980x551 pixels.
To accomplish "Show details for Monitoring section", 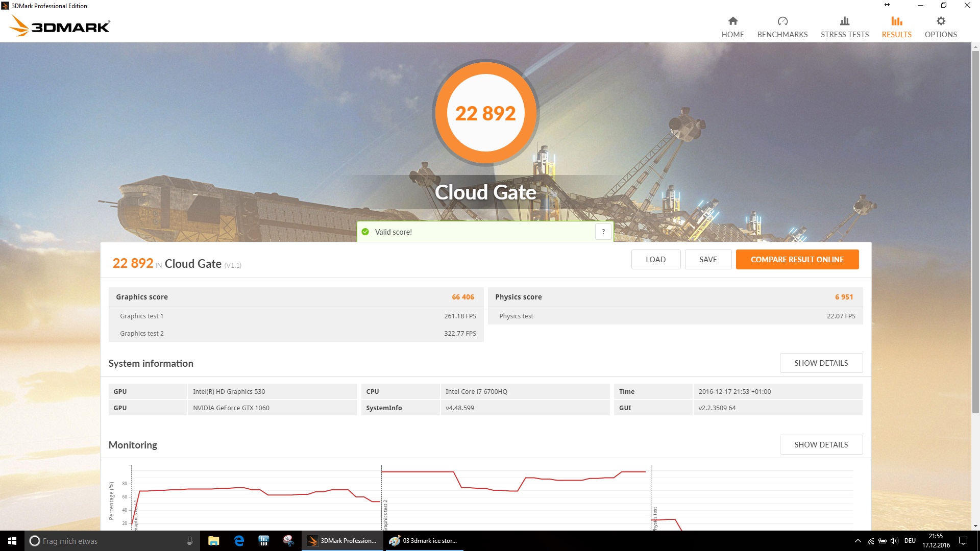I will 821,445.
